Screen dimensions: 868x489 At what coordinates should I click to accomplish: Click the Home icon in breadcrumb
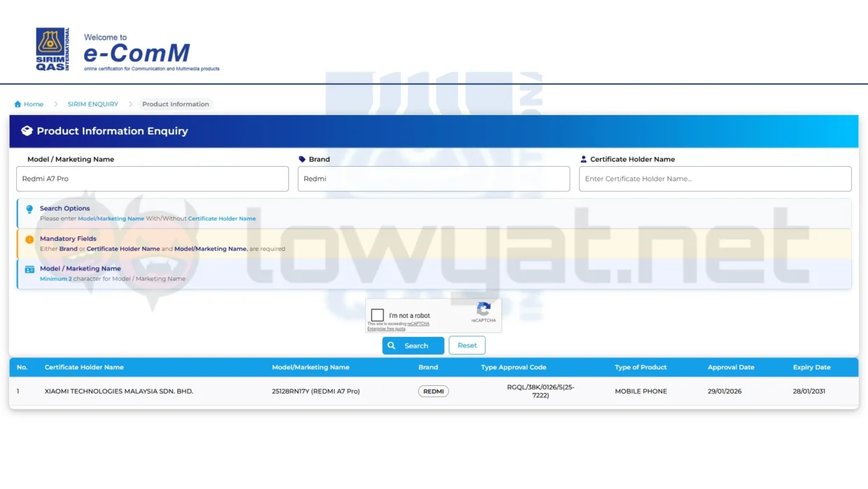(17, 104)
